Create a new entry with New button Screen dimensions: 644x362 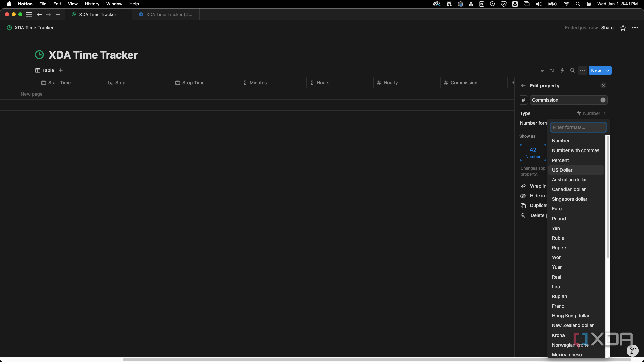596,70
